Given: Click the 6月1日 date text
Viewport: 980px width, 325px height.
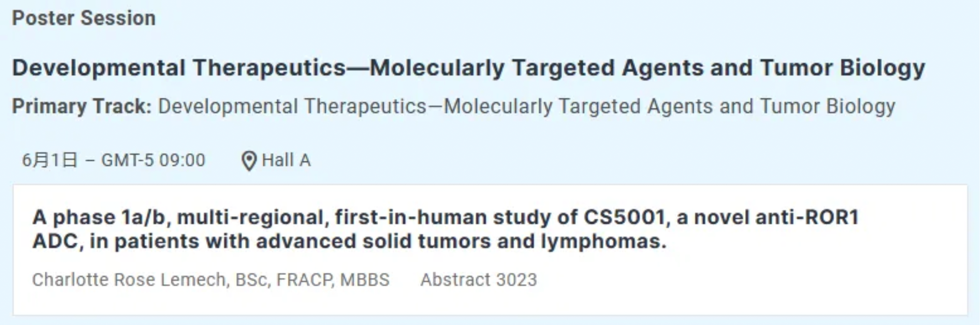Looking at the screenshot, I should (49, 161).
